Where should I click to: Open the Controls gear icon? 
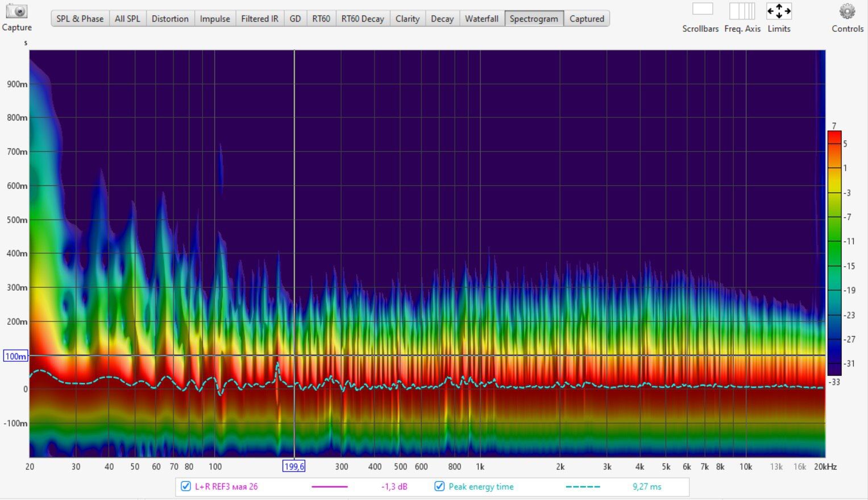(847, 11)
